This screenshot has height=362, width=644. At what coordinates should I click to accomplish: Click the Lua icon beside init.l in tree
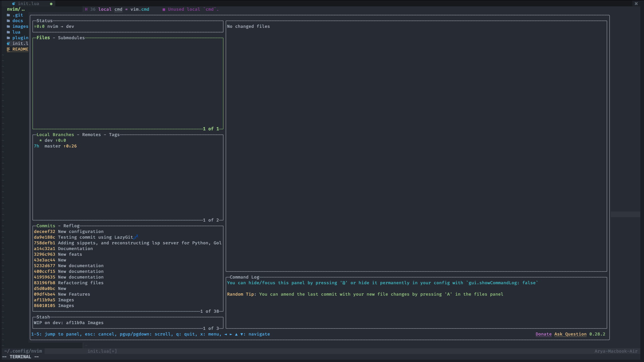pyautogui.click(x=8, y=44)
